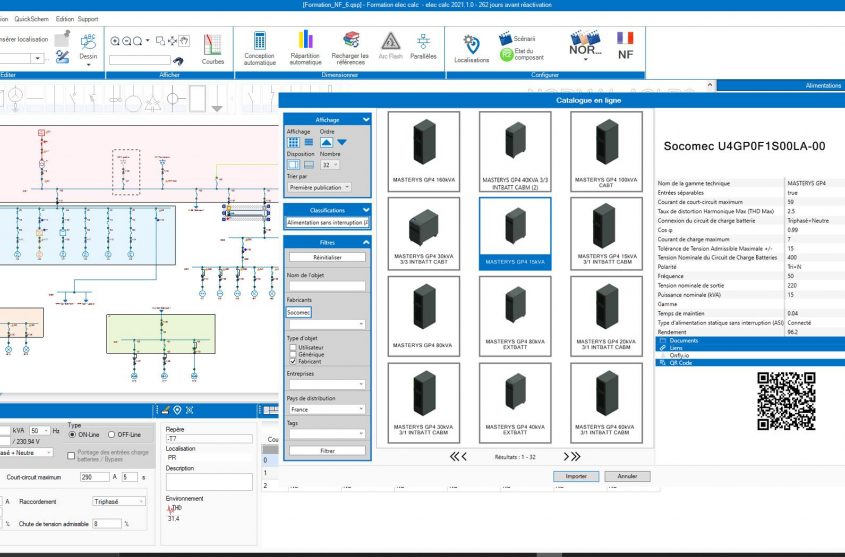Click the zoom-out magnifier icon
The width and height of the screenshot is (845, 557).
127,41
